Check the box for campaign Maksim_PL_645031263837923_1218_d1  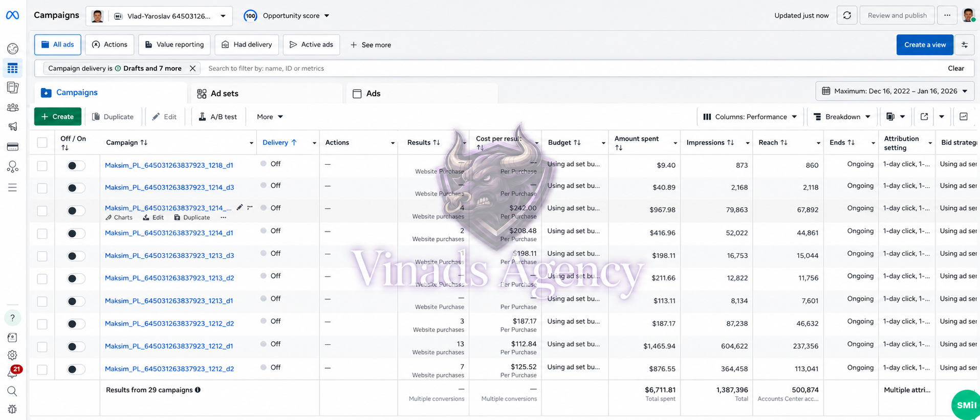click(x=42, y=166)
